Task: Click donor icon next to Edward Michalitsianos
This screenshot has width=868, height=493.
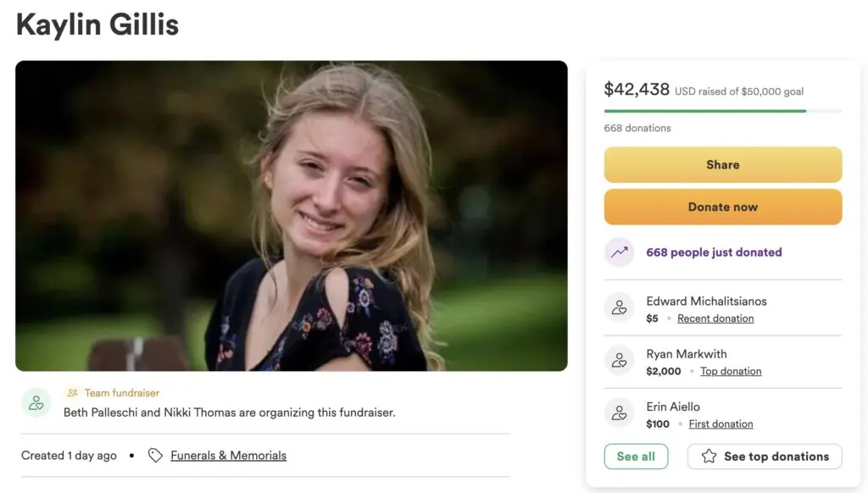Action: [x=619, y=308]
